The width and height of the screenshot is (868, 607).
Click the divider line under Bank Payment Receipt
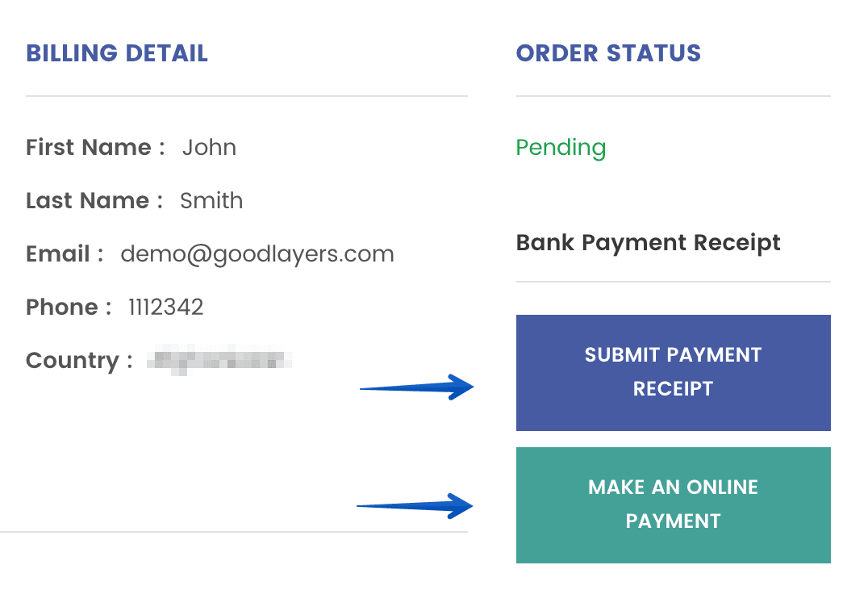[673, 282]
